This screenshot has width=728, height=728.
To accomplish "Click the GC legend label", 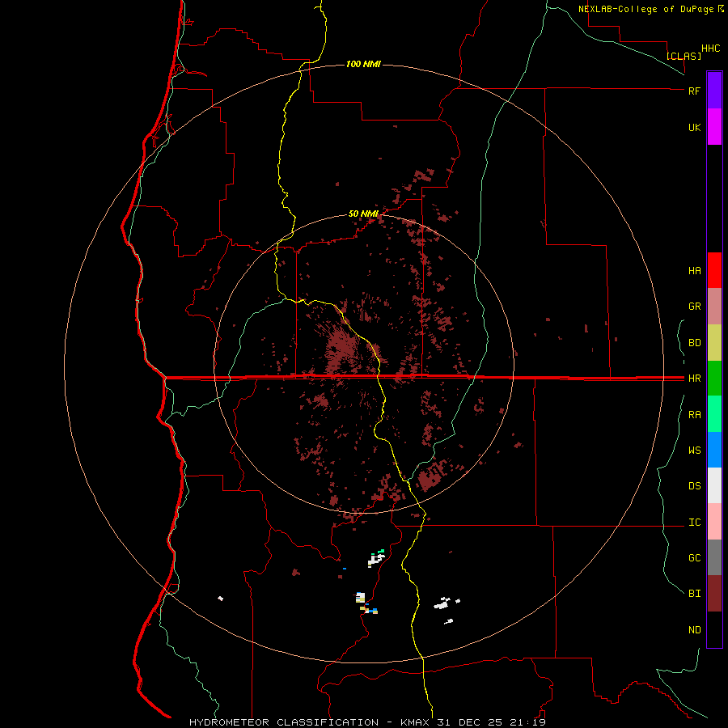I will click(x=694, y=558).
